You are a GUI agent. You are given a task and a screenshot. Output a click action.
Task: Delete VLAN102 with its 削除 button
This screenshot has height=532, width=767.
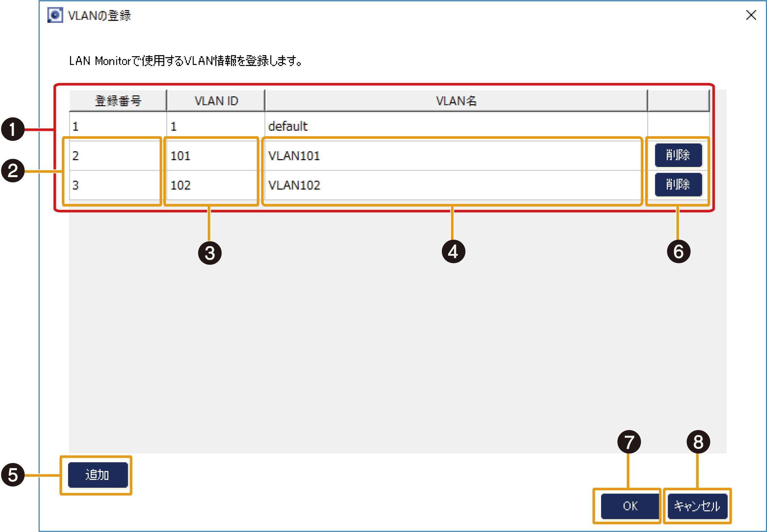click(x=678, y=185)
